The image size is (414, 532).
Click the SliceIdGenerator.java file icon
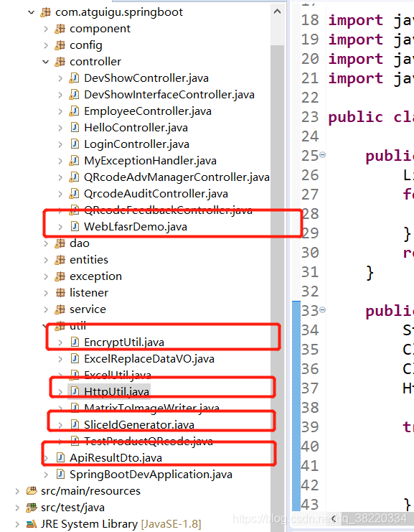tap(75, 425)
